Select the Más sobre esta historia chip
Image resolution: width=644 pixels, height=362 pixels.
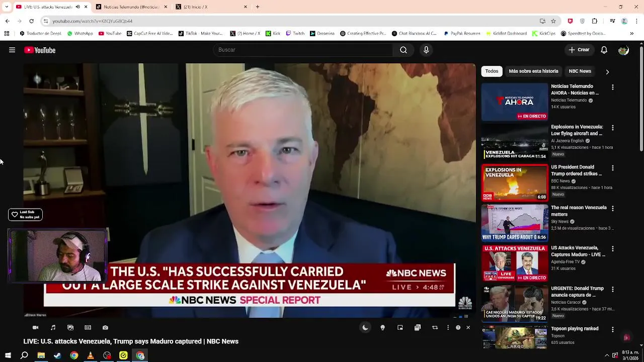point(533,71)
